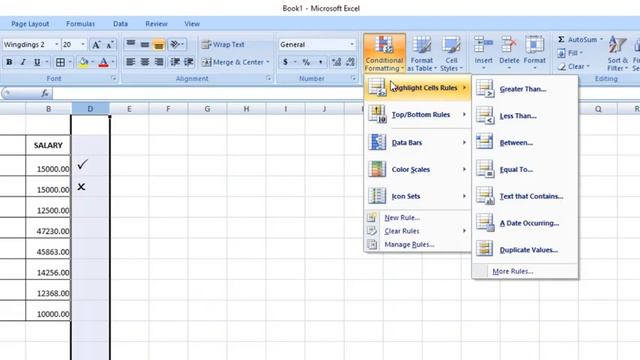Choose Data Bars menu item
Screen dimensions: 640x360
417,142
